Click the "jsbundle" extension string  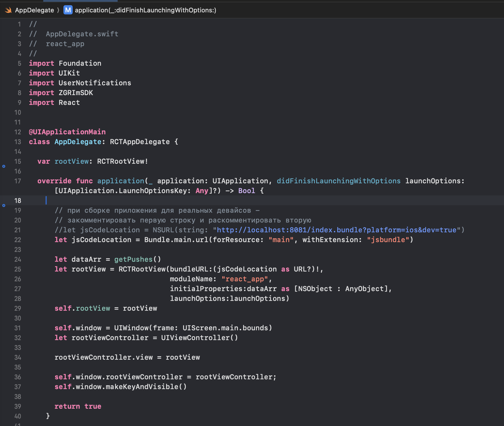388,240
